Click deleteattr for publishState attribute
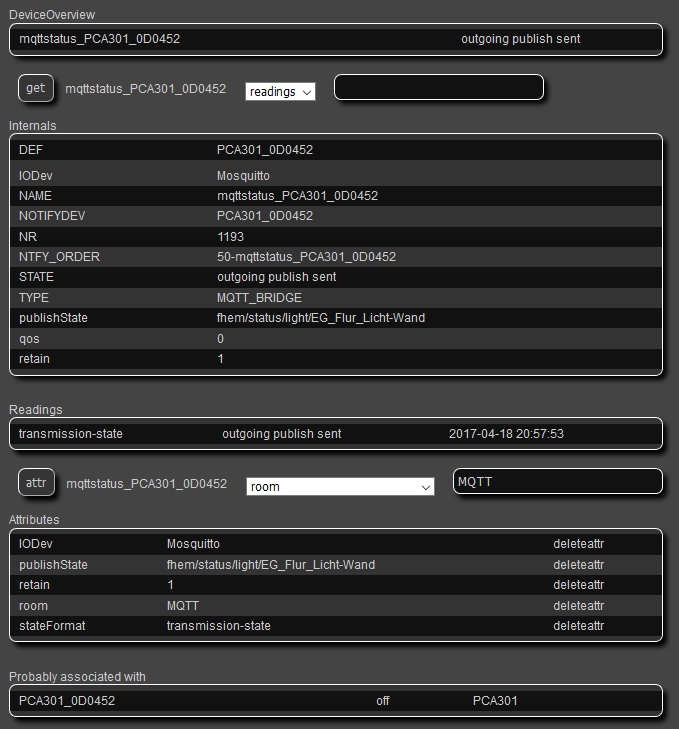Screen dimensions: 679x729 pos(579,565)
